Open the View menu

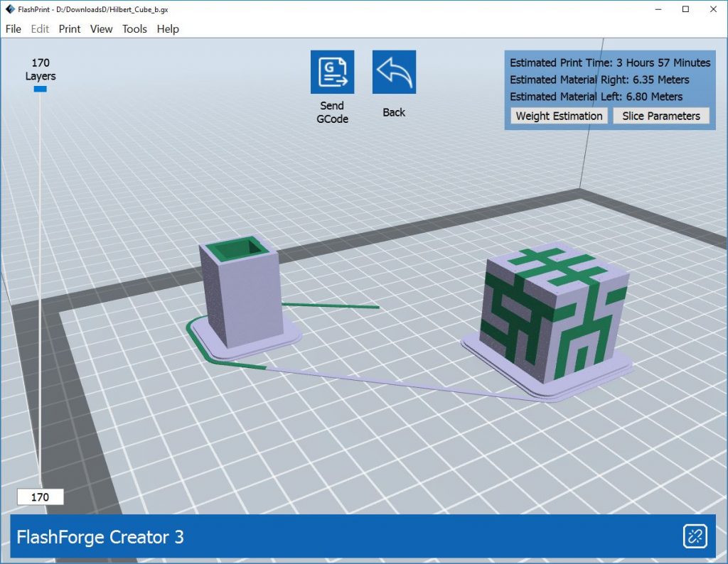pyautogui.click(x=101, y=28)
